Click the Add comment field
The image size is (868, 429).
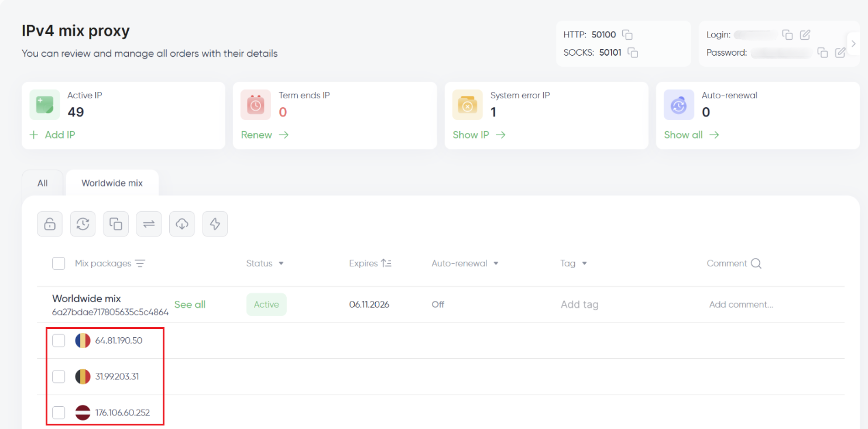click(x=741, y=304)
